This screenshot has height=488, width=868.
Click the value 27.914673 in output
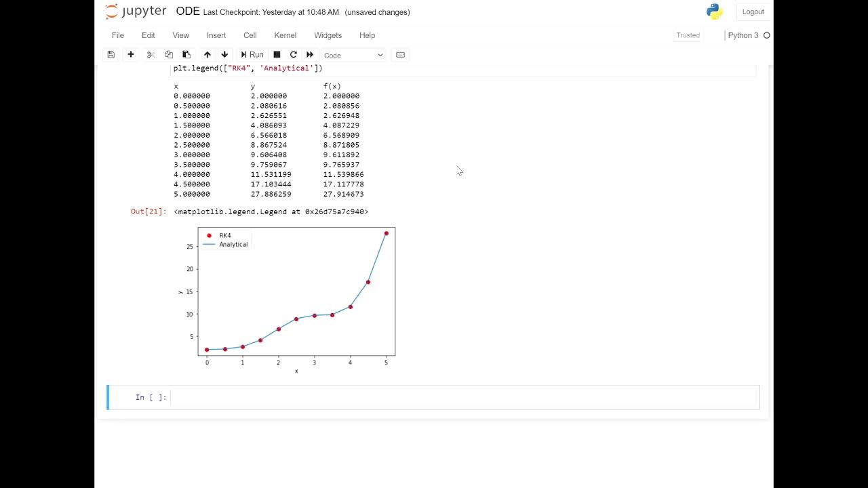click(x=343, y=194)
